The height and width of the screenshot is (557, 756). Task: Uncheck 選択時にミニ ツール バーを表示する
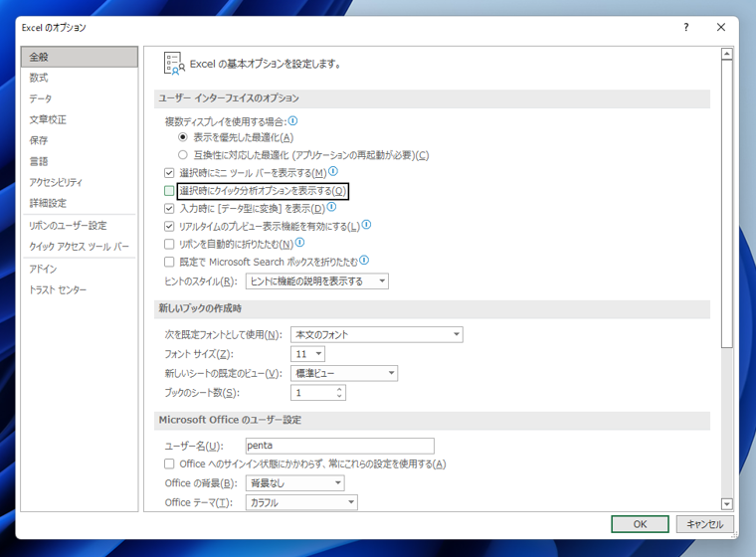169,173
